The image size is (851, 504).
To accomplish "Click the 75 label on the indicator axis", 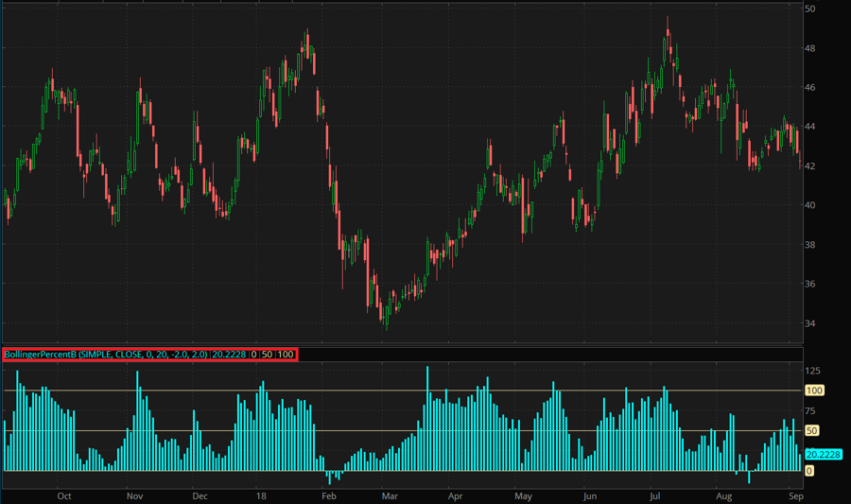I will pos(811,410).
